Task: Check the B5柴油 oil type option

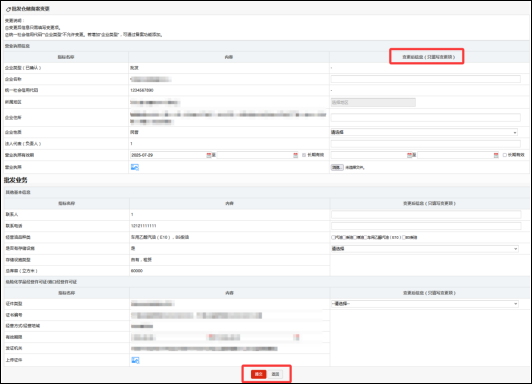Action: (x=404, y=237)
